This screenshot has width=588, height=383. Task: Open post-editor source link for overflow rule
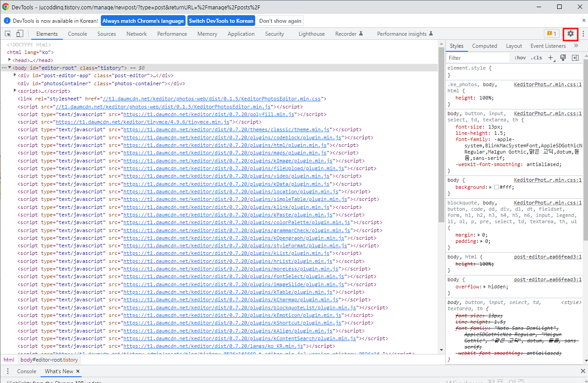pos(547,279)
